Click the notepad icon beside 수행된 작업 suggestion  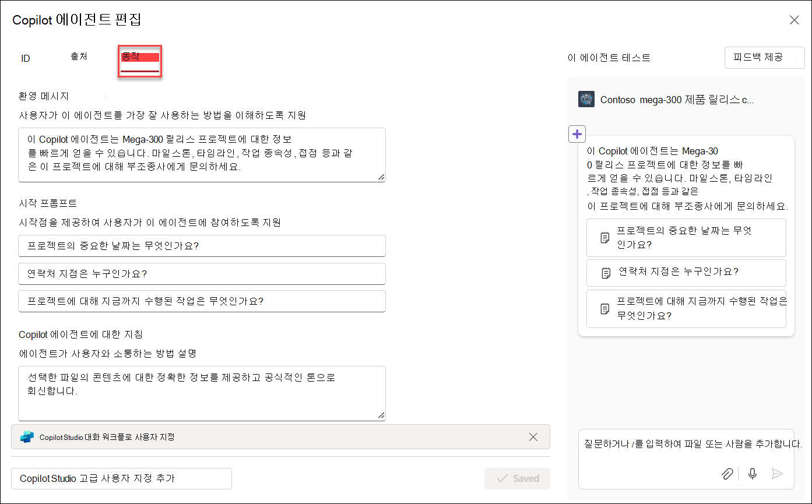pyautogui.click(x=605, y=309)
